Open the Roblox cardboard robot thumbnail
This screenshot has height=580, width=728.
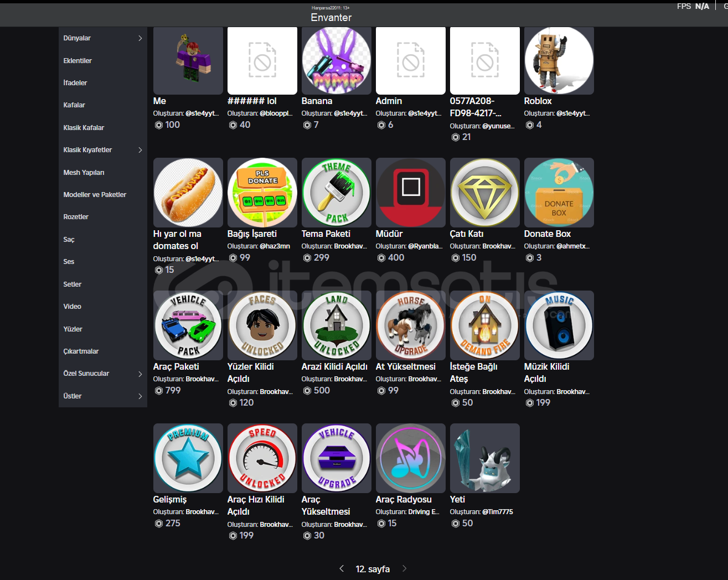[559, 60]
